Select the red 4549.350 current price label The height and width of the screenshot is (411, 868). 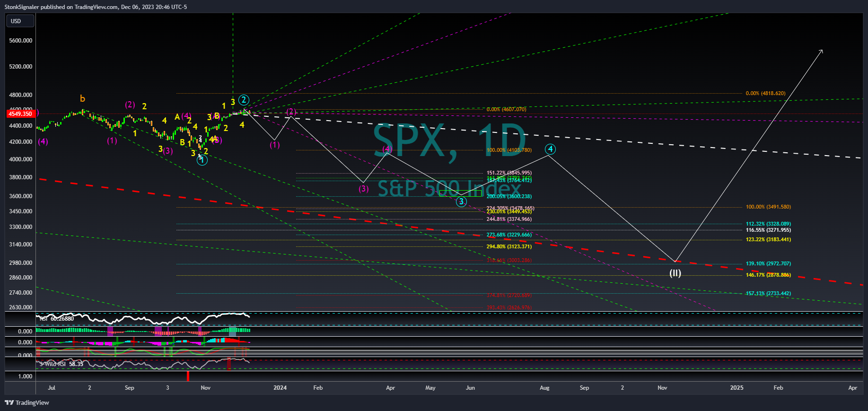20,114
